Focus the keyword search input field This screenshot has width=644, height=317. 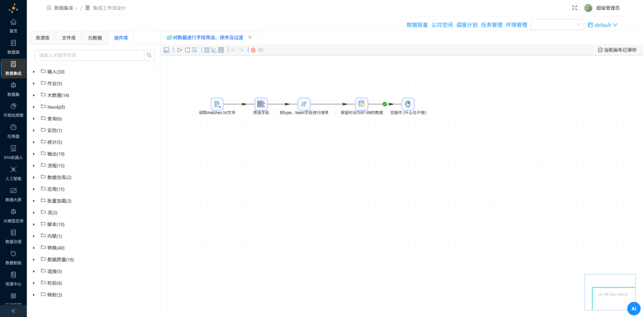(89, 55)
